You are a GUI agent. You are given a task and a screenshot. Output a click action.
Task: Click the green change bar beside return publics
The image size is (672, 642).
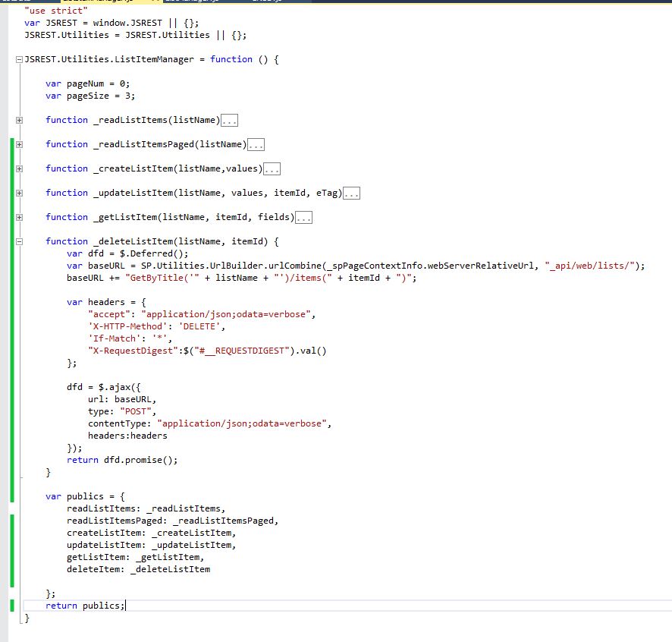tap(13, 606)
